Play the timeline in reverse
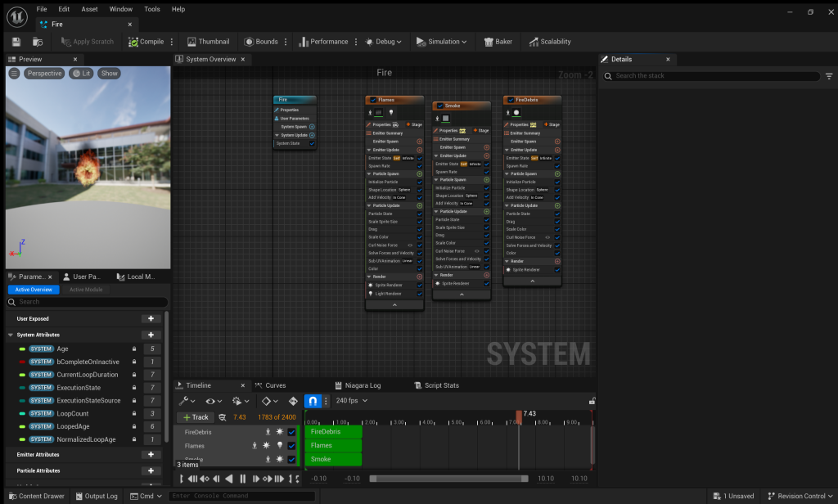 click(x=229, y=479)
